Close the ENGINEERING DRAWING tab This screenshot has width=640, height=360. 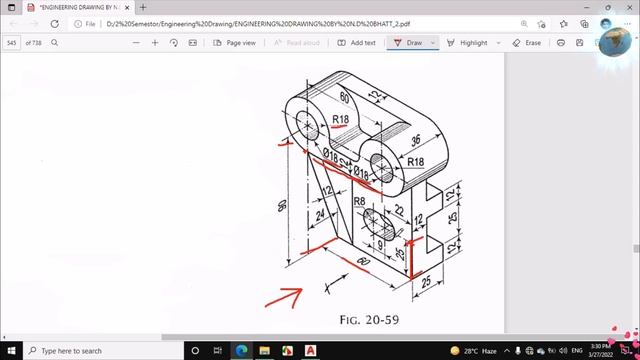[127, 7]
